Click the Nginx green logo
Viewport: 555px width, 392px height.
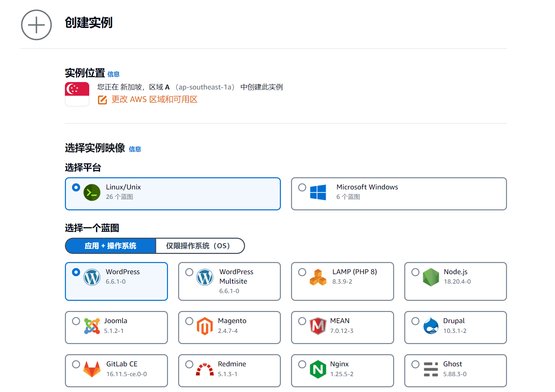(x=318, y=369)
